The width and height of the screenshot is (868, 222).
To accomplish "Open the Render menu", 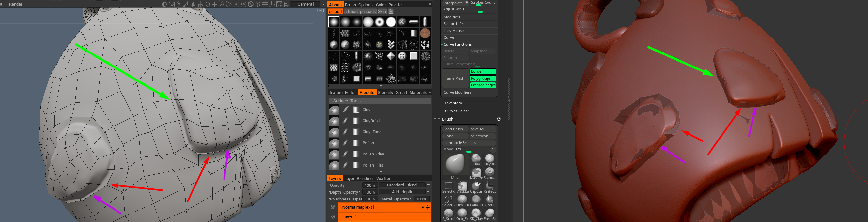I will 16,4.
